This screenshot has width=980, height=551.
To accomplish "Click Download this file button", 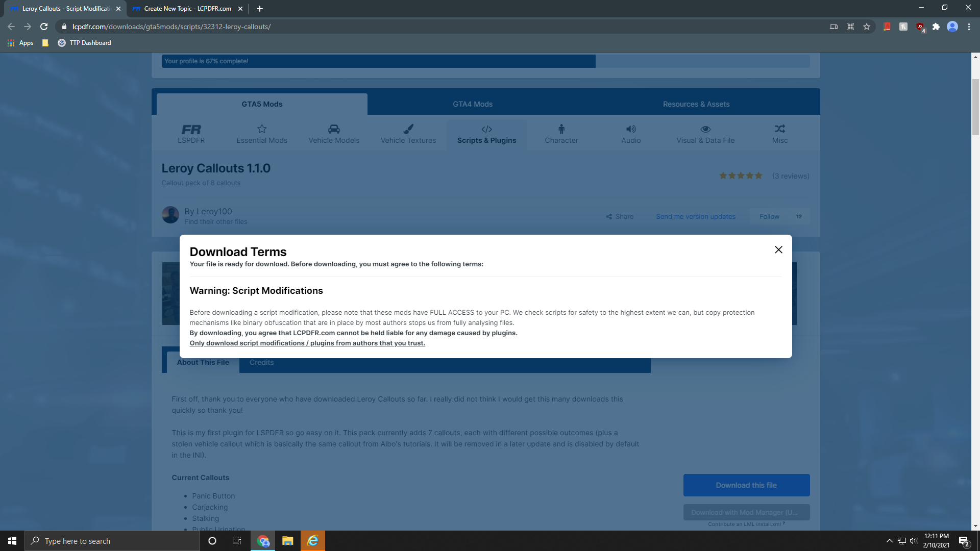I will [746, 485].
